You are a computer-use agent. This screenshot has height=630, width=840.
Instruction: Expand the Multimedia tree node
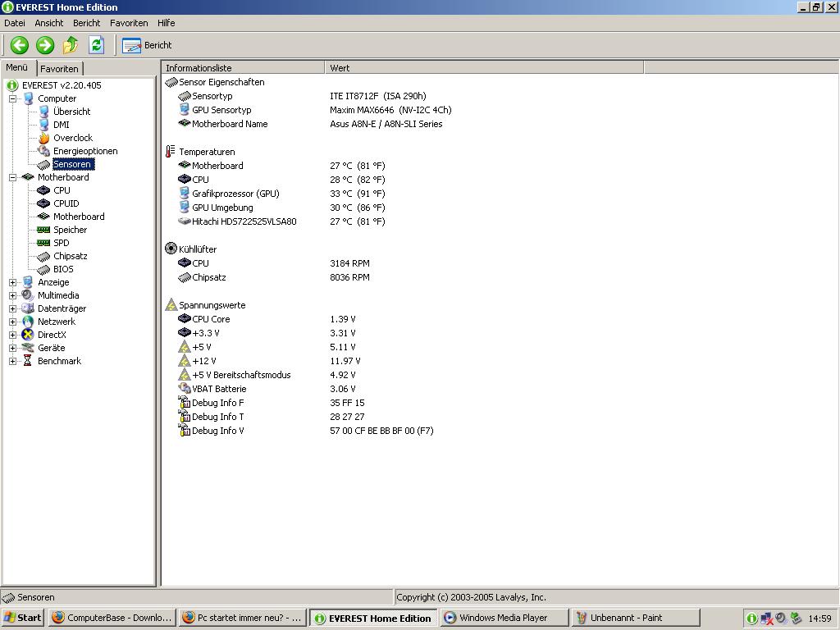click(13, 295)
